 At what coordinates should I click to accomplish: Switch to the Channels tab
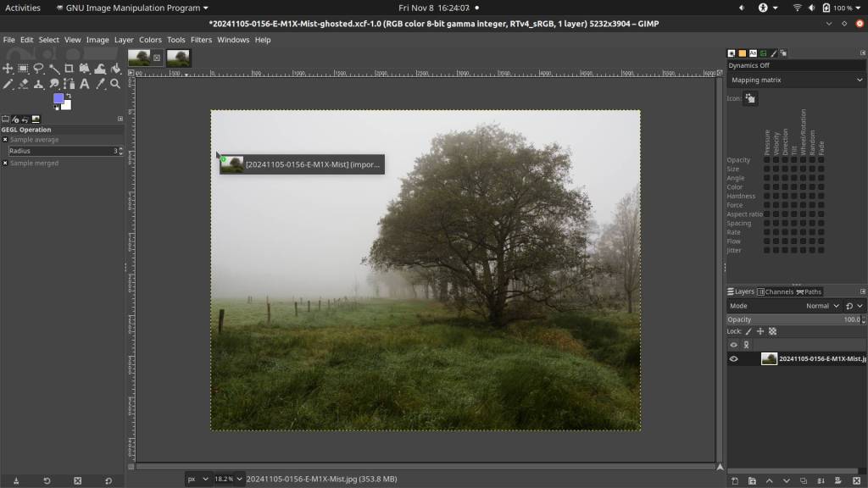(x=775, y=291)
